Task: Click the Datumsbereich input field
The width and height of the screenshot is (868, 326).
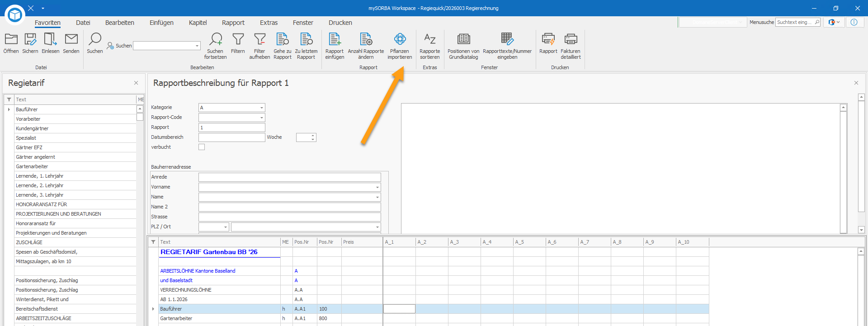Action: click(232, 137)
